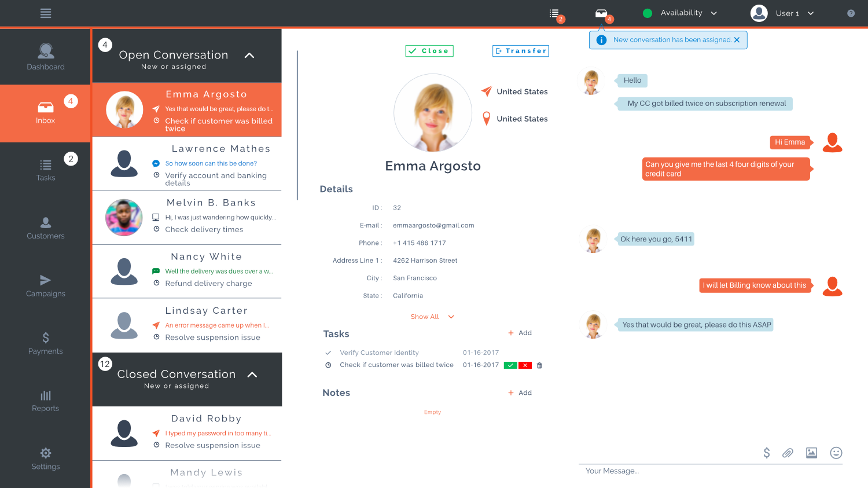Screen dimensions: 868x488
Task: Reject the billing task with the red X
Action: pos(524,365)
